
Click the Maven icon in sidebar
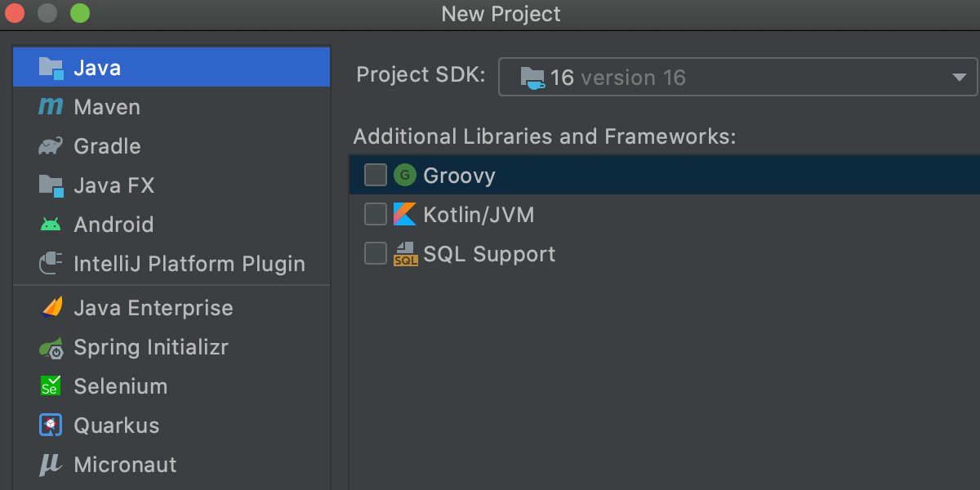pos(51,107)
